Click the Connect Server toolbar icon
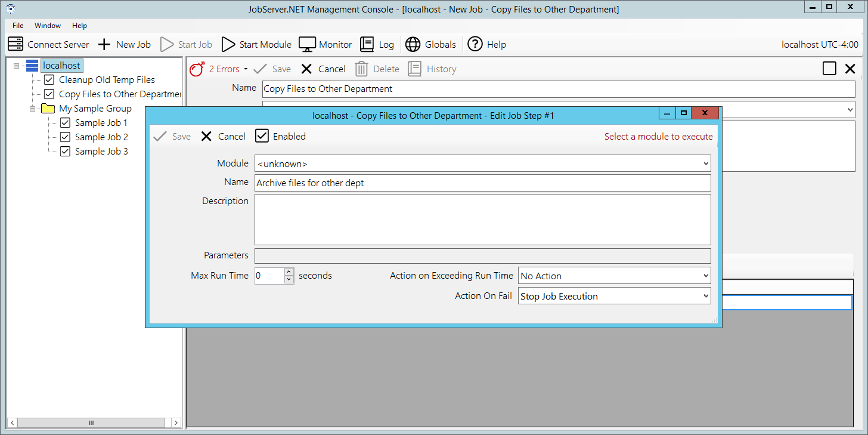868x435 pixels. click(16, 44)
